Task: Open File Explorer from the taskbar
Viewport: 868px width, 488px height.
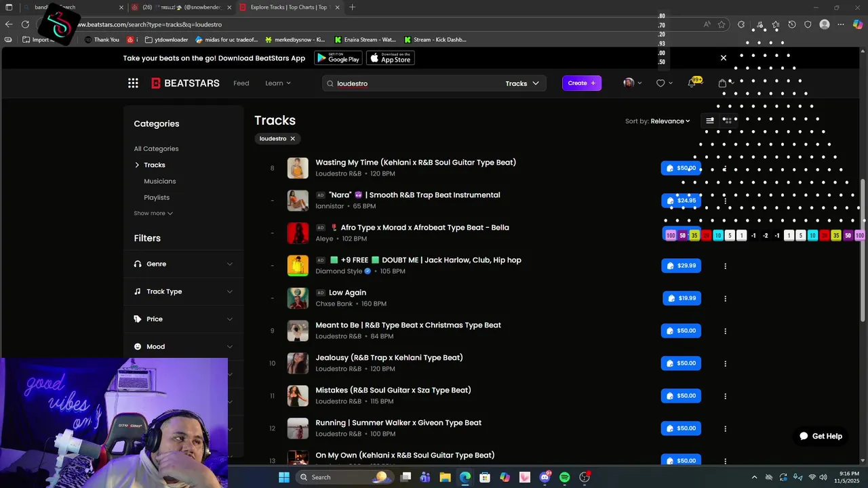Action: (446, 477)
